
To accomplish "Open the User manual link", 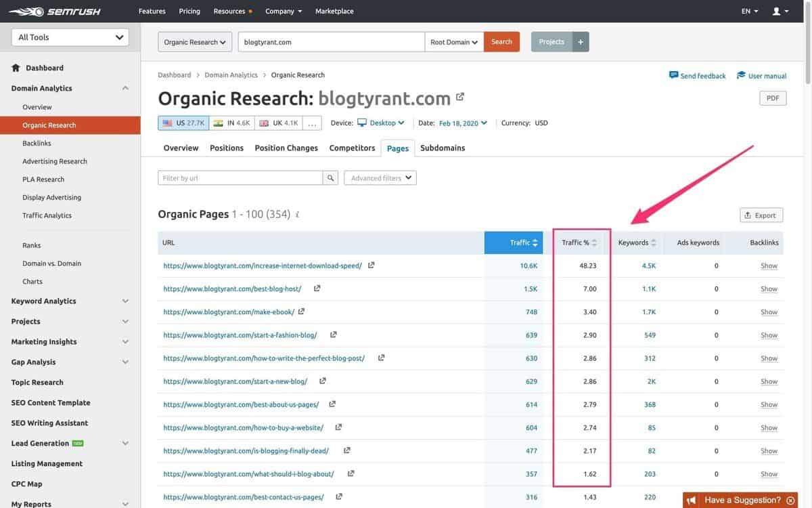I will [x=761, y=76].
